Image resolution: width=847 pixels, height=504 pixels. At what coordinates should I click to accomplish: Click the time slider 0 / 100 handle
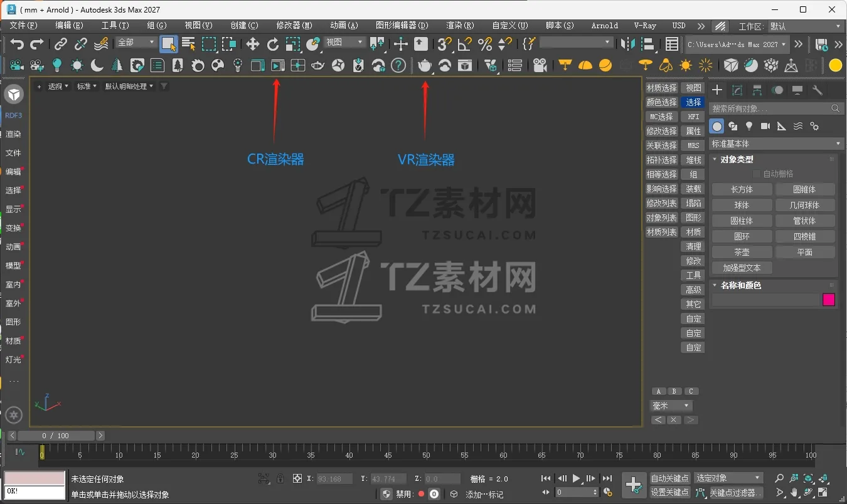click(x=56, y=436)
